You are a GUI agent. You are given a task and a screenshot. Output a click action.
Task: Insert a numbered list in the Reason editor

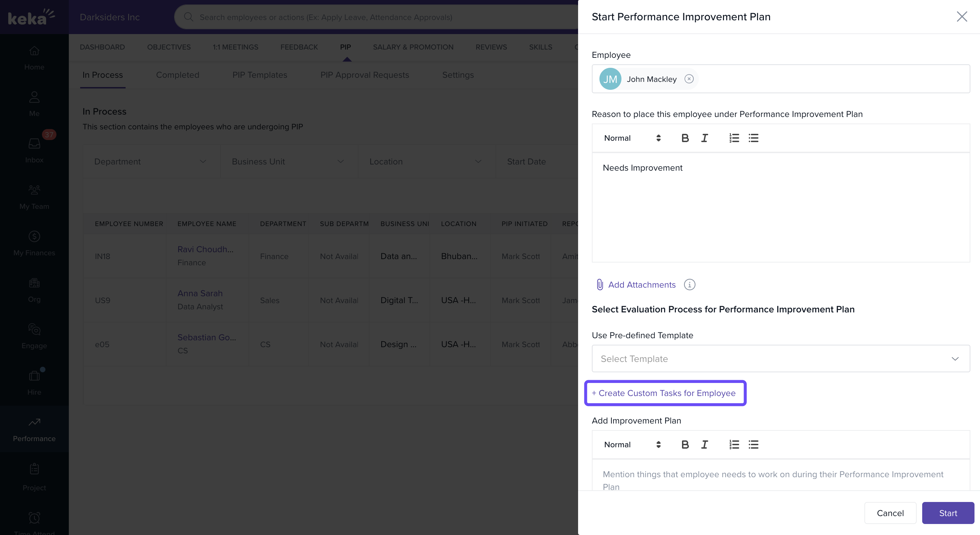(734, 138)
